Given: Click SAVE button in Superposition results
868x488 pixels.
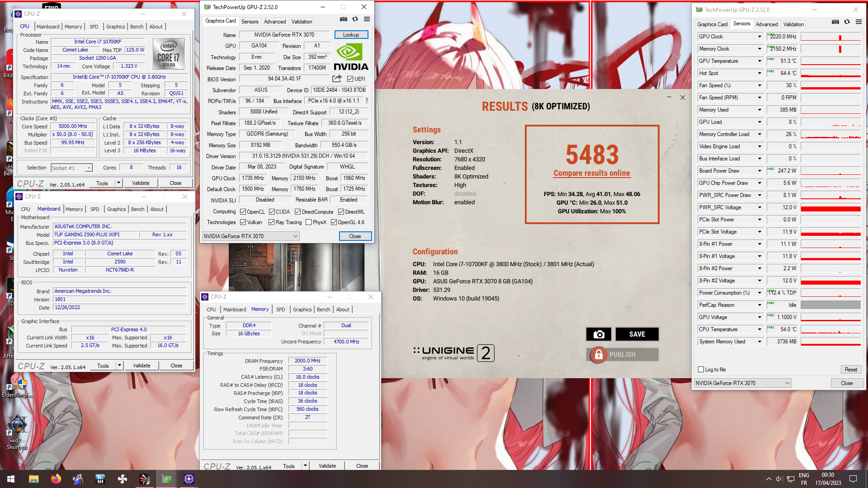Looking at the screenshot, I should point(637,334).
